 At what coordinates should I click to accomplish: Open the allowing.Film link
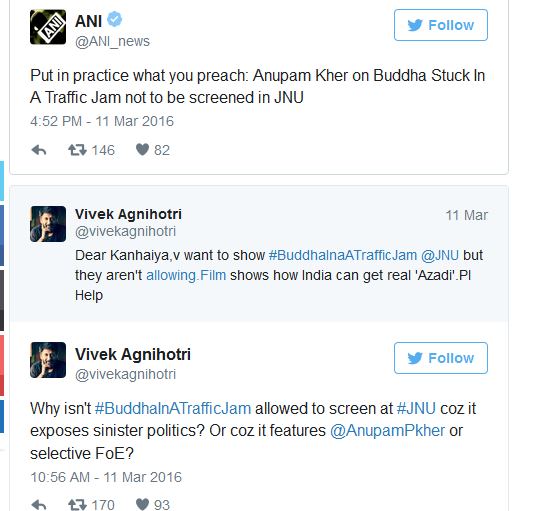coord(186,275)
